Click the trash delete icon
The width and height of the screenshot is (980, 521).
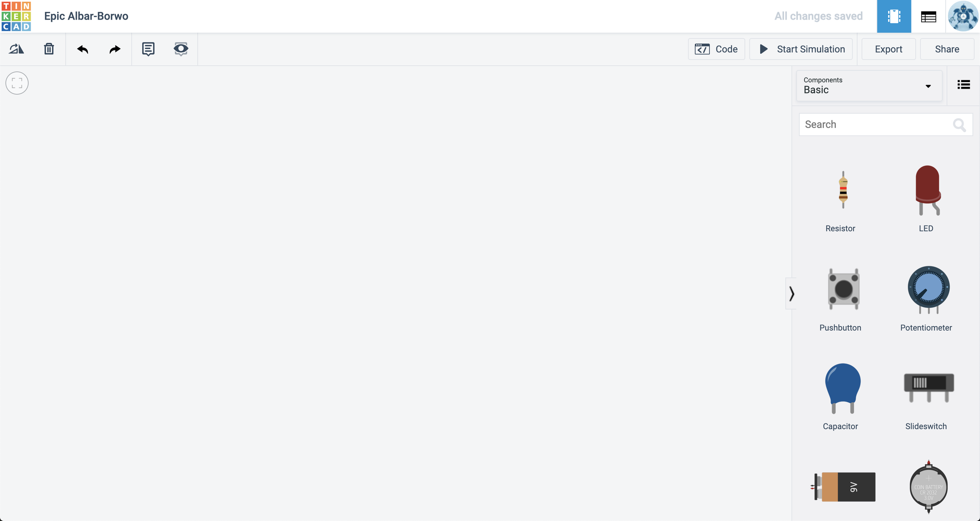[x=49, y=49]
